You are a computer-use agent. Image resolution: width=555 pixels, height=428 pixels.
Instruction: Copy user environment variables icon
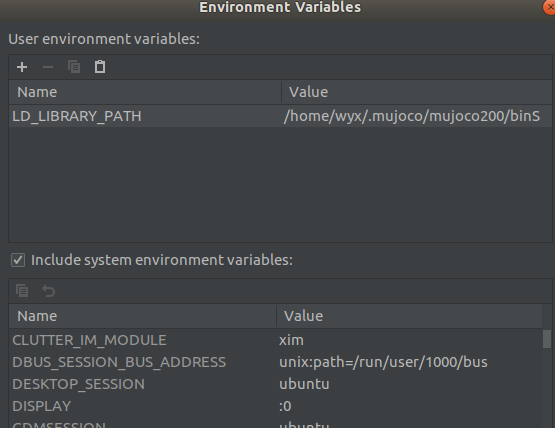pyautogui.click(x=74, y=67)
